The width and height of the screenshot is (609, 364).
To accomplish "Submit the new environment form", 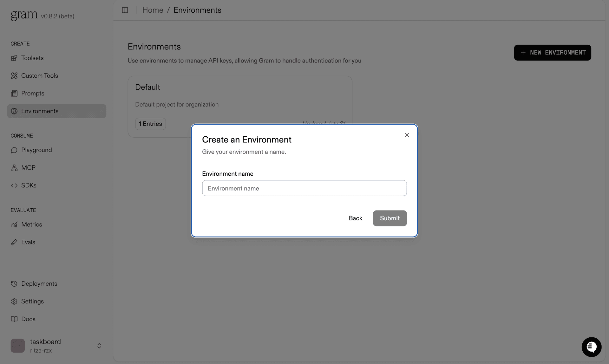I will pyautogui.click(x=390, y=218).
